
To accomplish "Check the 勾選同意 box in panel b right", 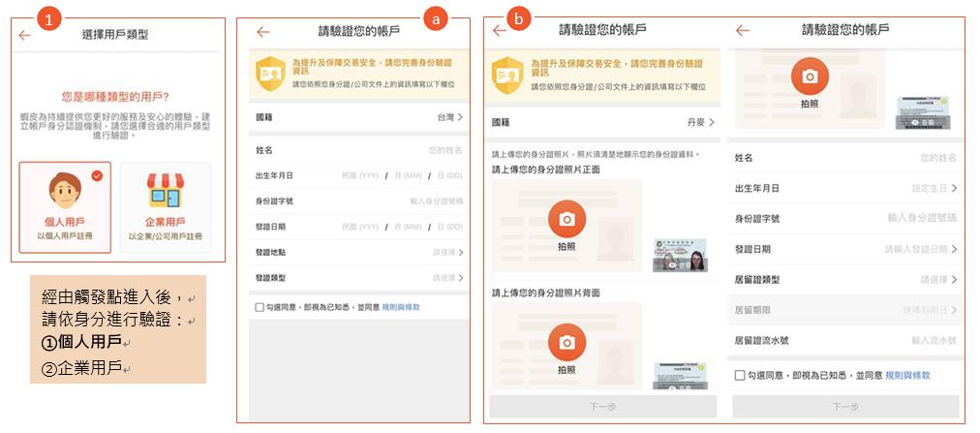I will tap(740, 375).
